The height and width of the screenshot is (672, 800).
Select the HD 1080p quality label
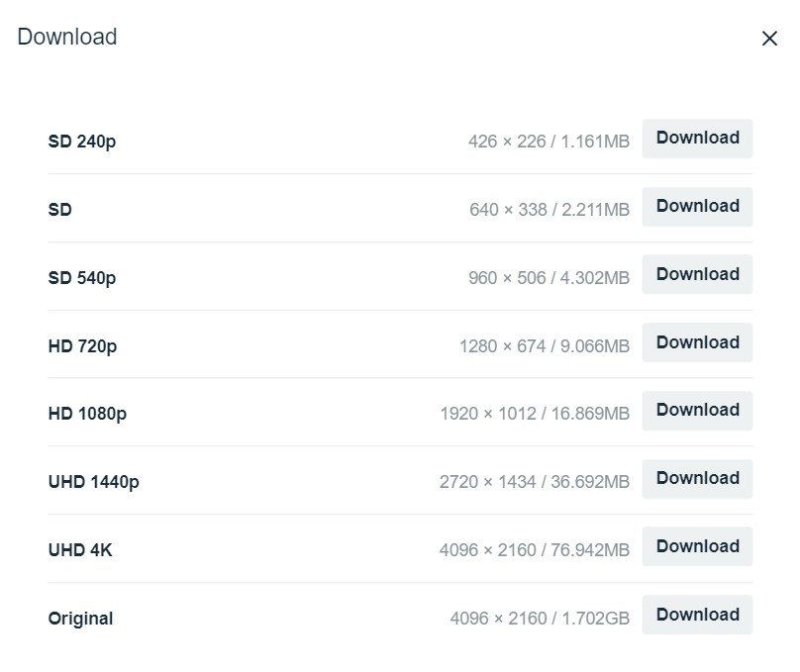[x=87, y=414]
